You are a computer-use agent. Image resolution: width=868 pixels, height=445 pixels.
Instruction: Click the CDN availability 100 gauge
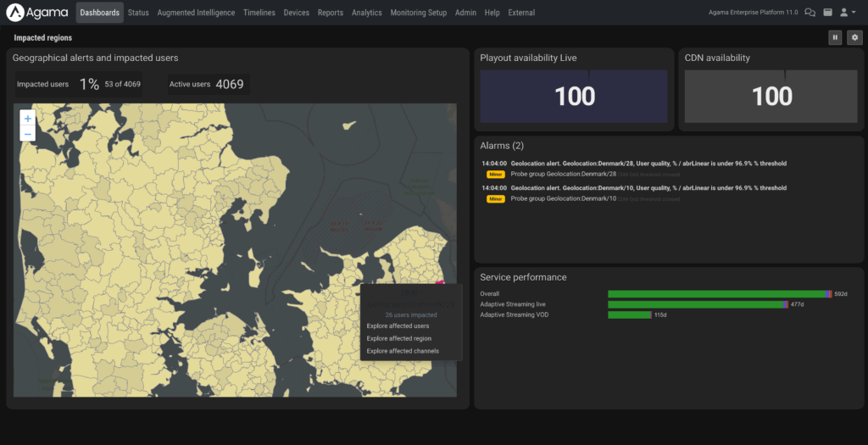[771, 97]
